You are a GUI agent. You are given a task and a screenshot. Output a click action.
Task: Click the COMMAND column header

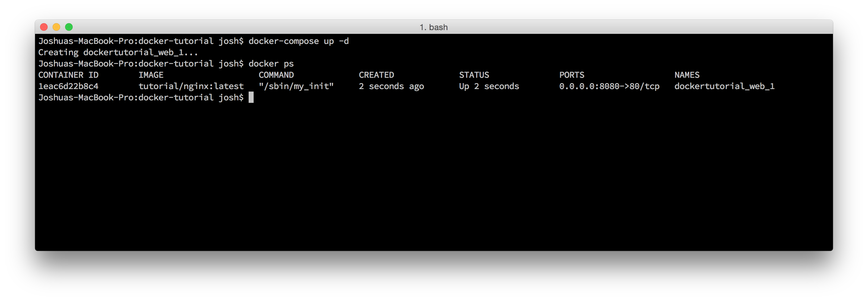(276, 75)
